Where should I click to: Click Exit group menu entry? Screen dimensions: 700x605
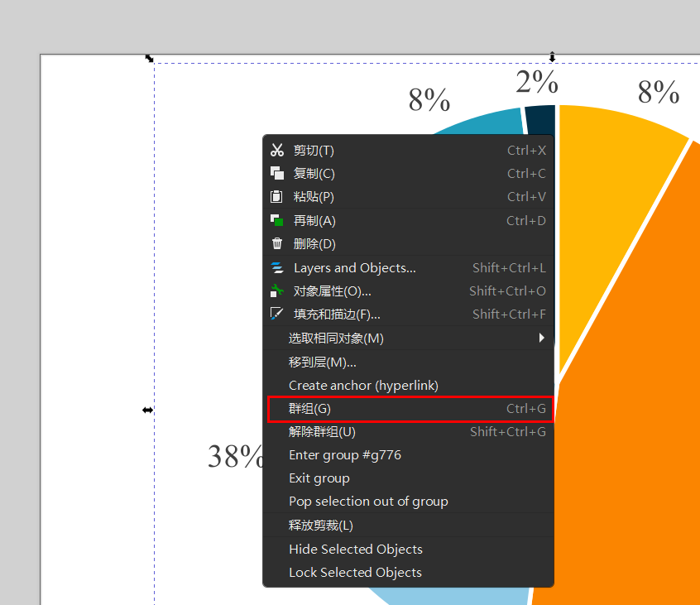coord(319,478)
